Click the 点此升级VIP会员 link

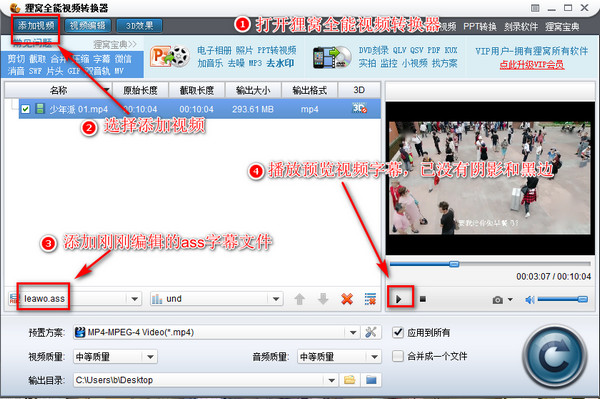point(532,65)
